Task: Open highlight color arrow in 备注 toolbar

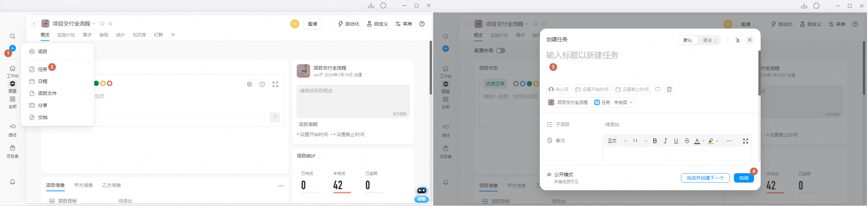Action: (717, 141)
